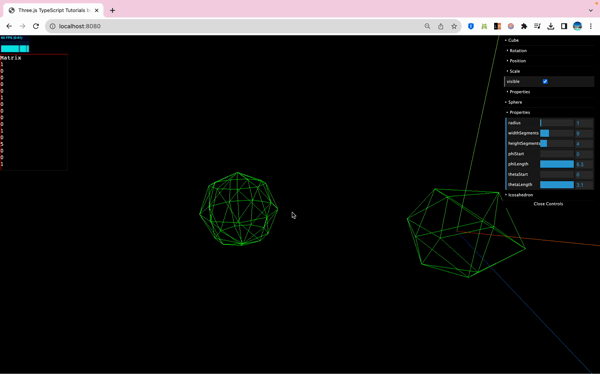Click the Close Controls button
Screen dimensions: 600x374
pyautogui.click(x=549, y=204)
